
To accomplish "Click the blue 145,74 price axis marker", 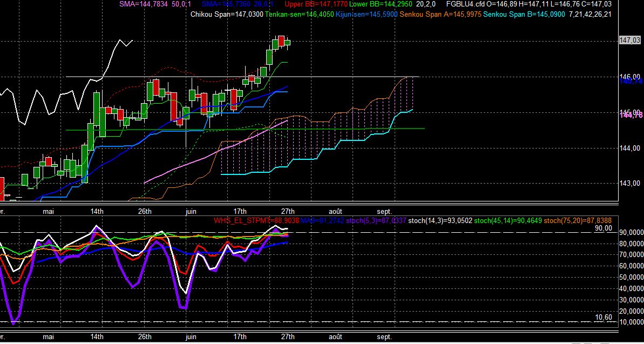I will pos(631,81).
